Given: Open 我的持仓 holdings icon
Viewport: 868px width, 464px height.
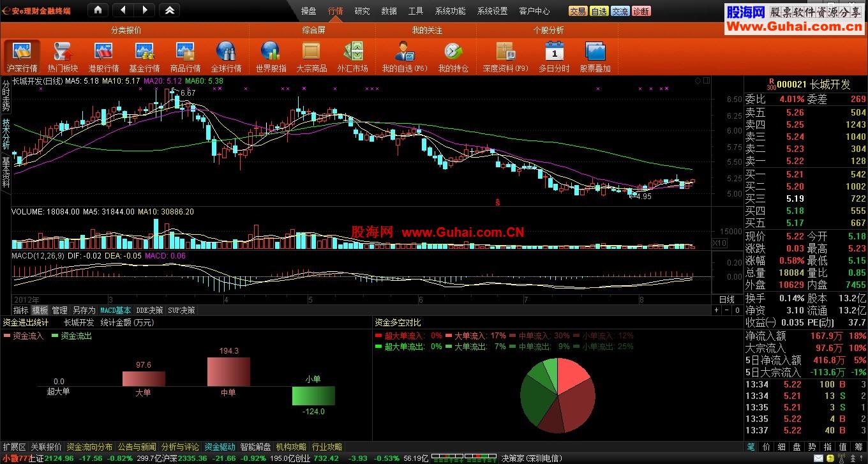Looking at the screenshot, I should point(453,57).
